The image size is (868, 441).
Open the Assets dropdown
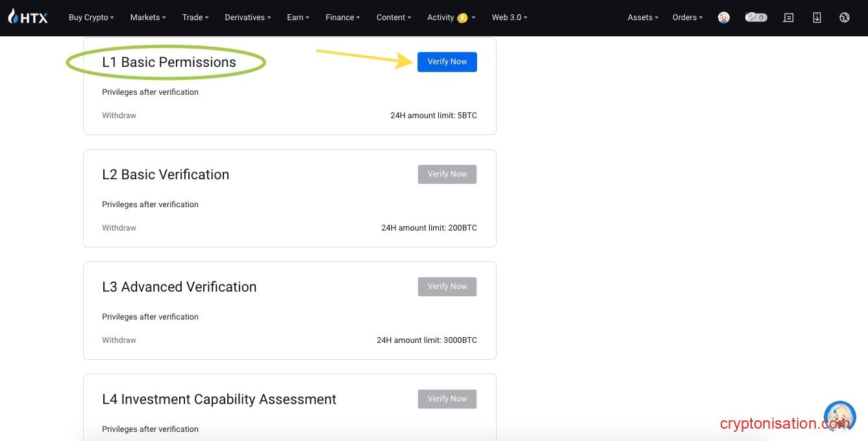[x=642, y=18]
